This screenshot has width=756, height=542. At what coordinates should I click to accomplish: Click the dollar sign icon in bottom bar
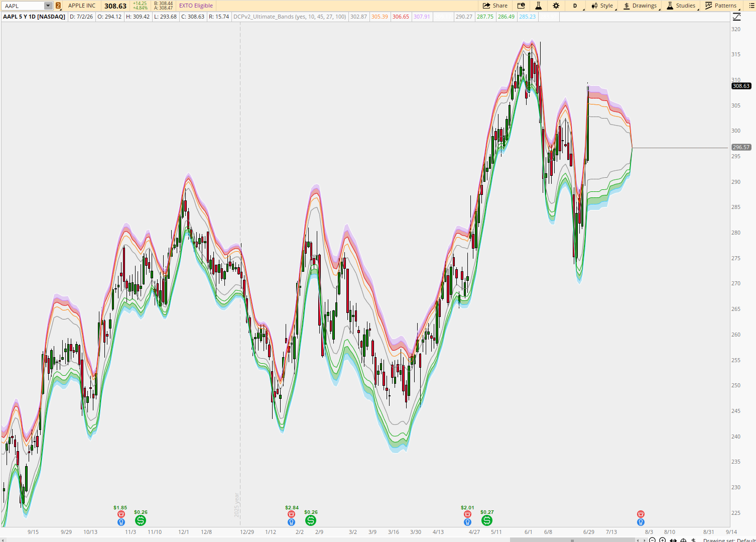693,540
